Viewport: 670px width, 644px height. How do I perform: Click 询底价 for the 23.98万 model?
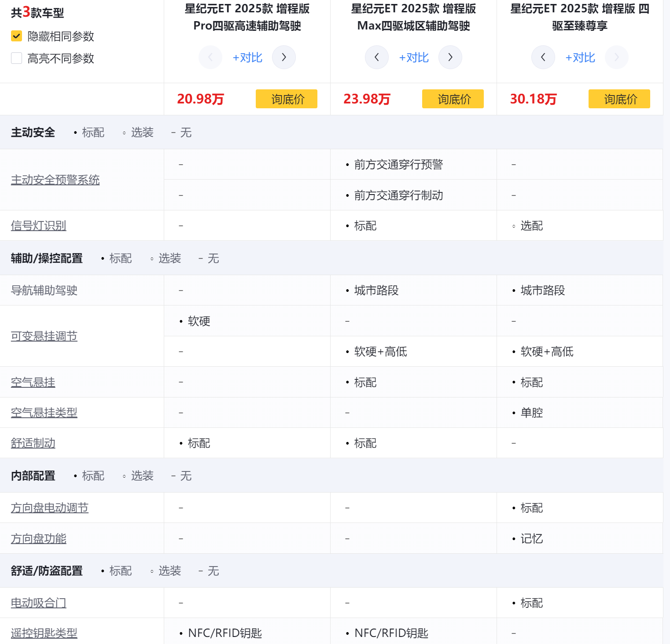point(453,99)
